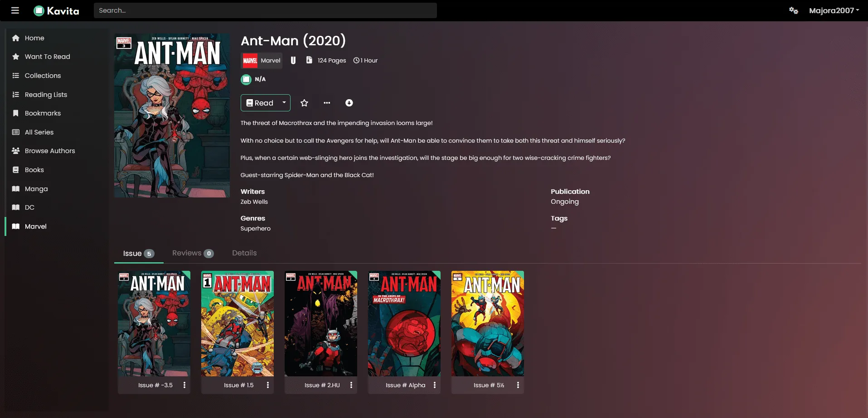868x418 pixels.
Task: Click the Reading Lists icon
Action: point(16,95)
